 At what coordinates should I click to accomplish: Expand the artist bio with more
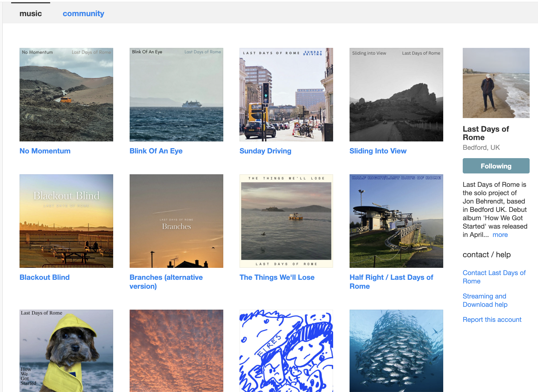coord(500,235)
